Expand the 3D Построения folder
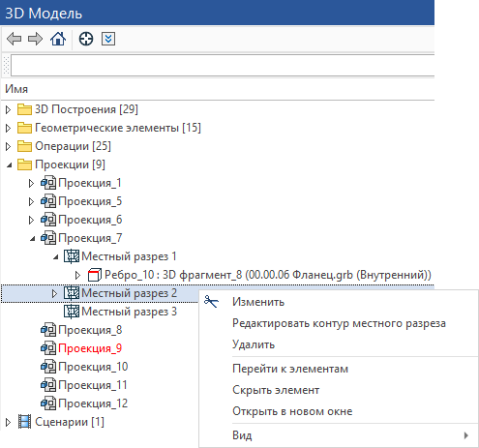 [9, 110]
